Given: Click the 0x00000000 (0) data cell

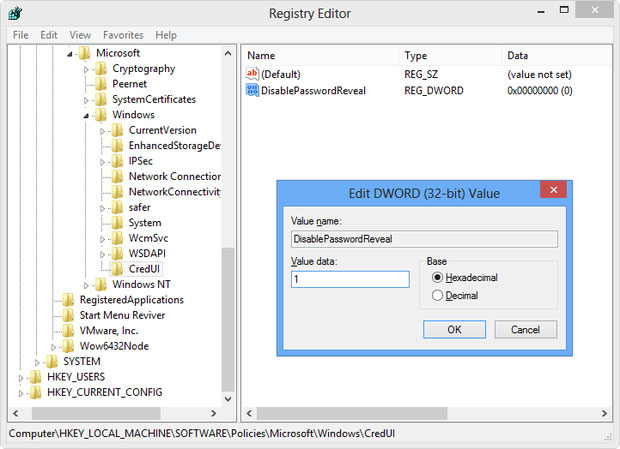Looking at the screenshot, I should point(540,91).
